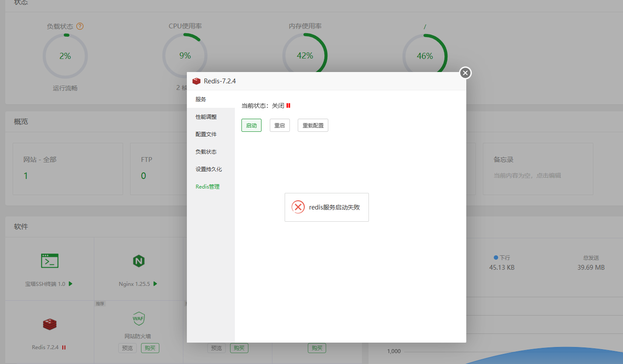
Task: Click the redis服务启动失败 message
Action: [334, 207]
